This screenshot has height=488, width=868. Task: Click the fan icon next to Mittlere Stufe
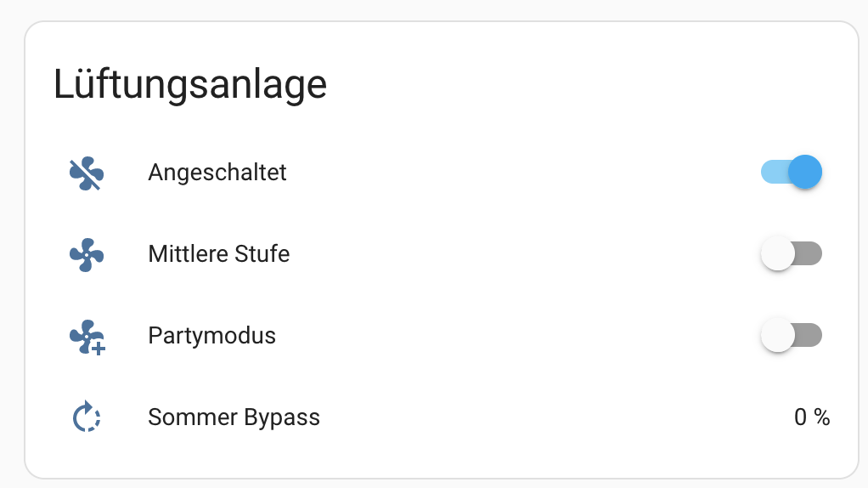pos(86,254)
